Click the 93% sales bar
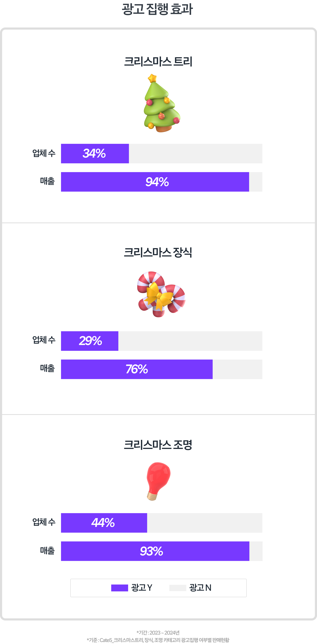 (x=155, y=551)
